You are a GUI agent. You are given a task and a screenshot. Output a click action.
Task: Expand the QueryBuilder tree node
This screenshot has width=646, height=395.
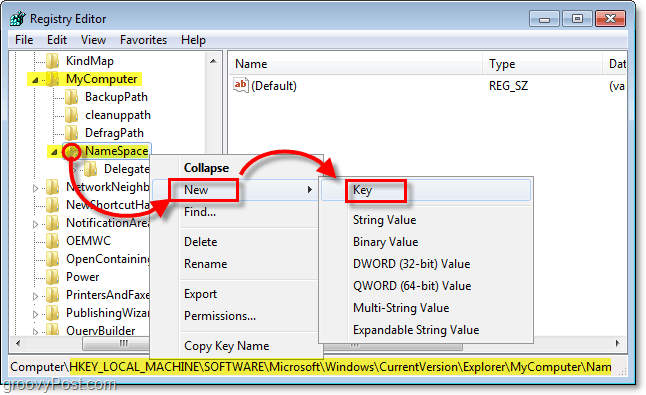click(x=35, y=331)
